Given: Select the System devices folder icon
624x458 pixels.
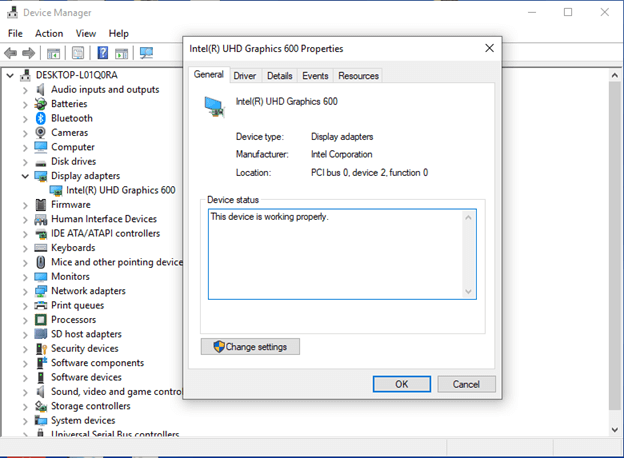Looking at the screenshot, I should 41,420.
